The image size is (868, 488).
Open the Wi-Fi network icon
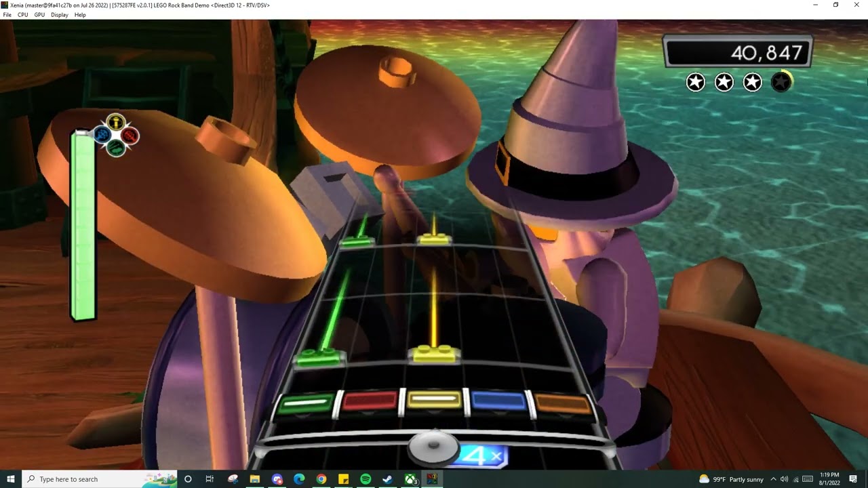coord(795,479)
